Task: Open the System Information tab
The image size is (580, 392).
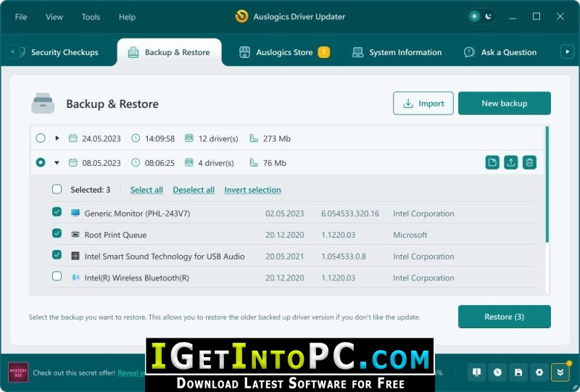Action: click(x=397, y=52)
